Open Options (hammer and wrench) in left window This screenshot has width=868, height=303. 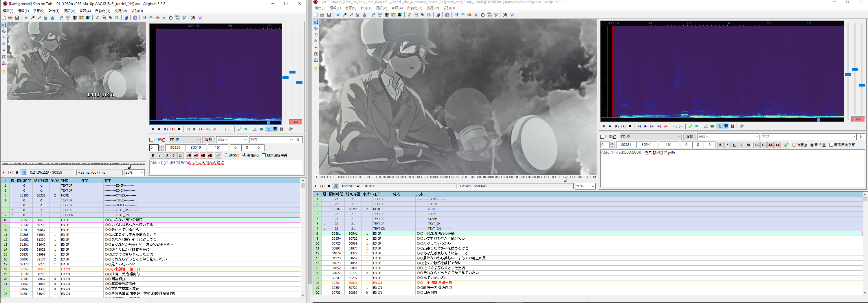point(193,18)
